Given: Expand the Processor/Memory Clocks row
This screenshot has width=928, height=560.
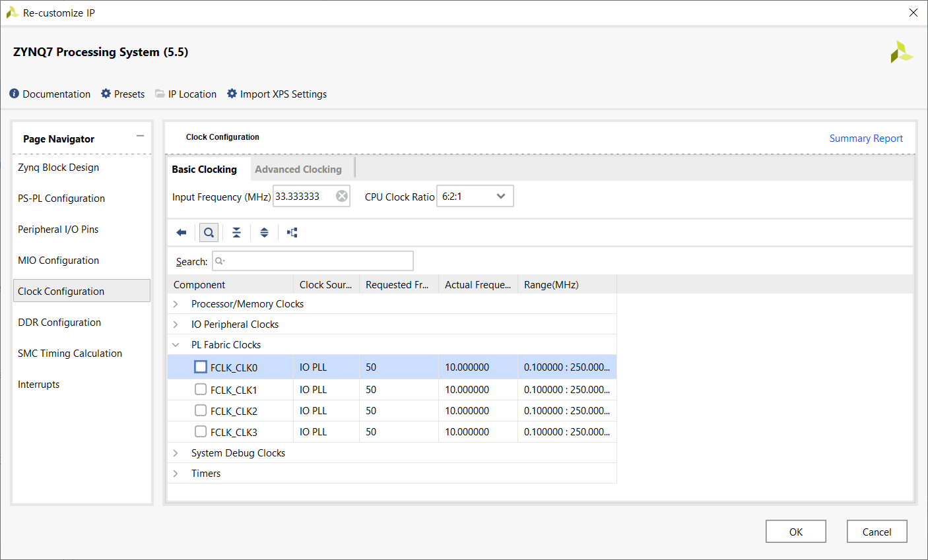Looking at the screenshot, I should [x=176, y=304].
